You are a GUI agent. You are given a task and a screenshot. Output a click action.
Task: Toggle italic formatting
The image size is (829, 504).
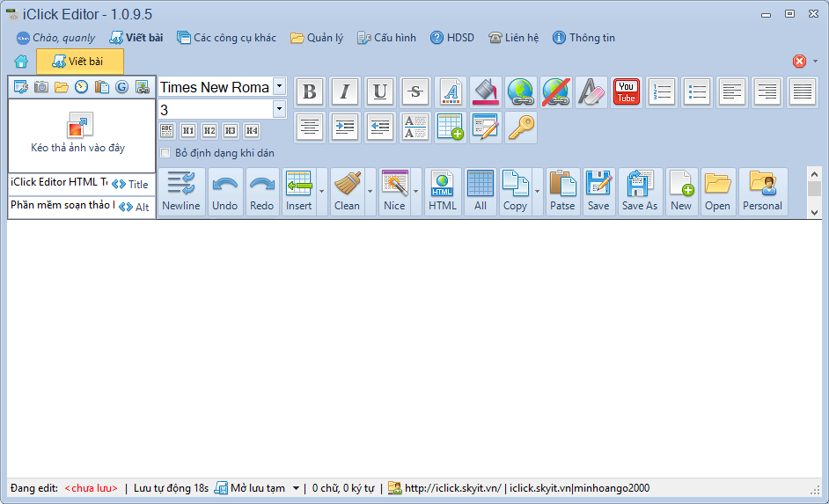coord(345,92)
